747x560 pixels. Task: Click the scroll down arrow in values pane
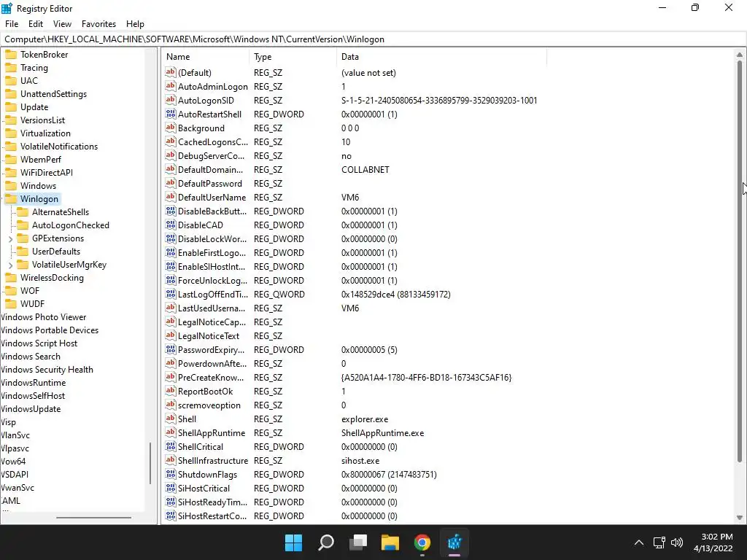(740, 518)
